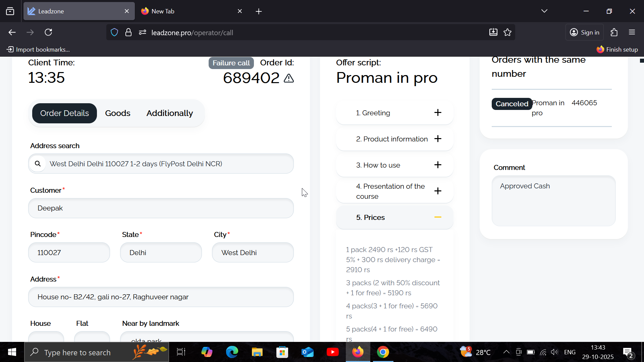
Task: Open the Firefox hamburger menu
Action: pyautogui.click(x=632, y=33)
